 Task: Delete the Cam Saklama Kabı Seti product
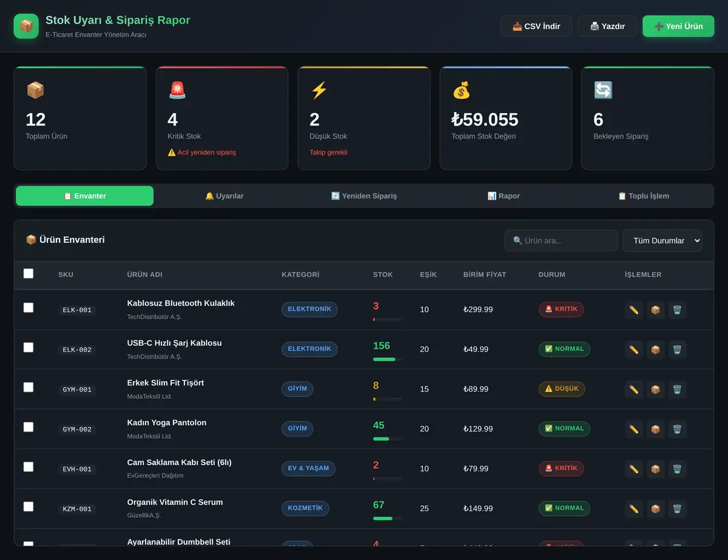(x=678, y=468)
